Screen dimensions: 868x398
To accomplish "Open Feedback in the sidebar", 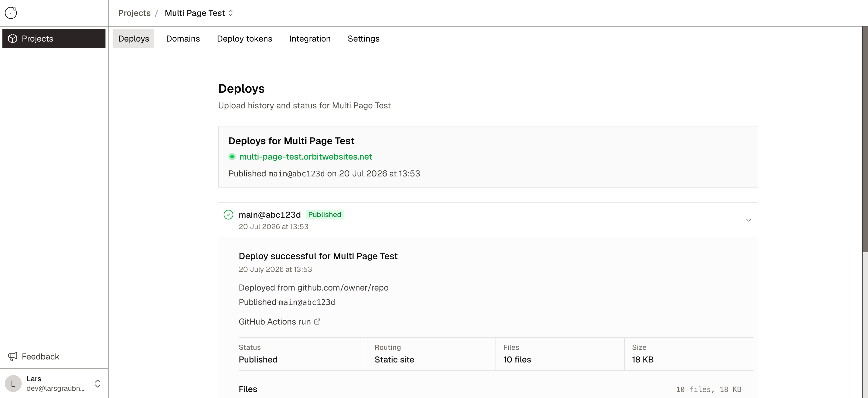I will pyautogui.click(x=54, y=356).
